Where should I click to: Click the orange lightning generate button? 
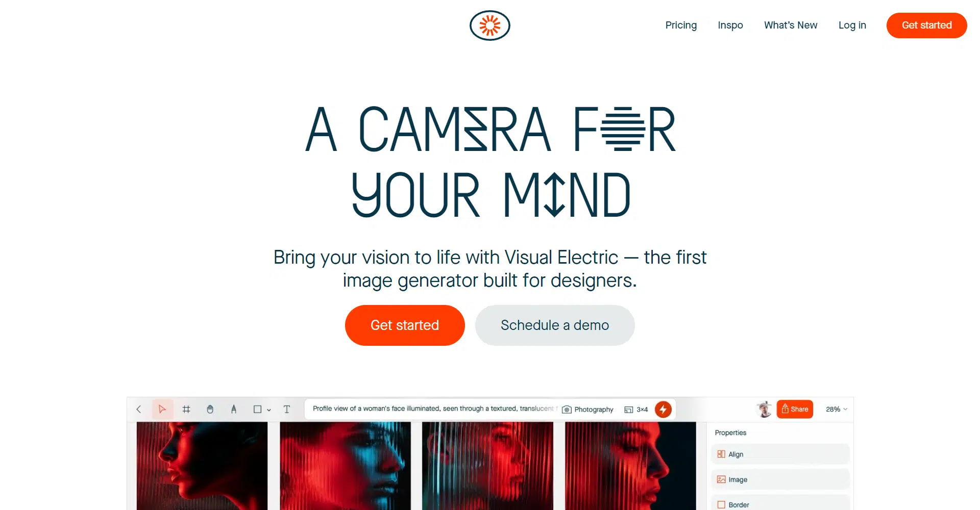(x=663, y=409)
